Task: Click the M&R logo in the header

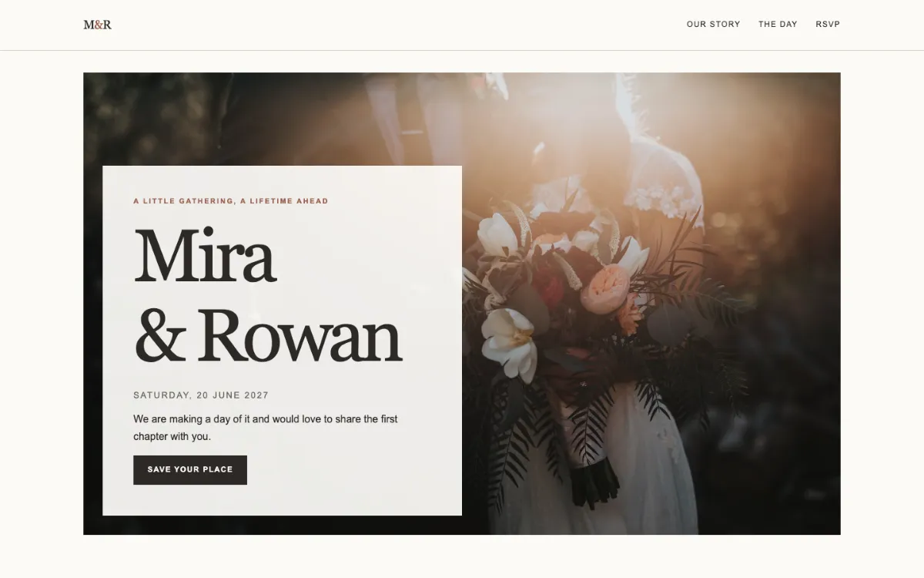Action: tap(97, 25)
